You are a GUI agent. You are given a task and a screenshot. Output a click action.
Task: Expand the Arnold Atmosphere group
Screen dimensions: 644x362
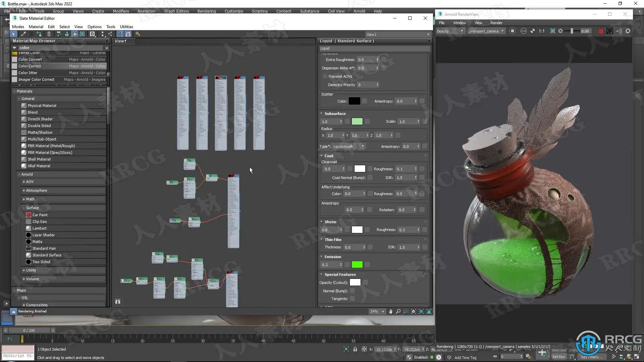pos(24,190)
